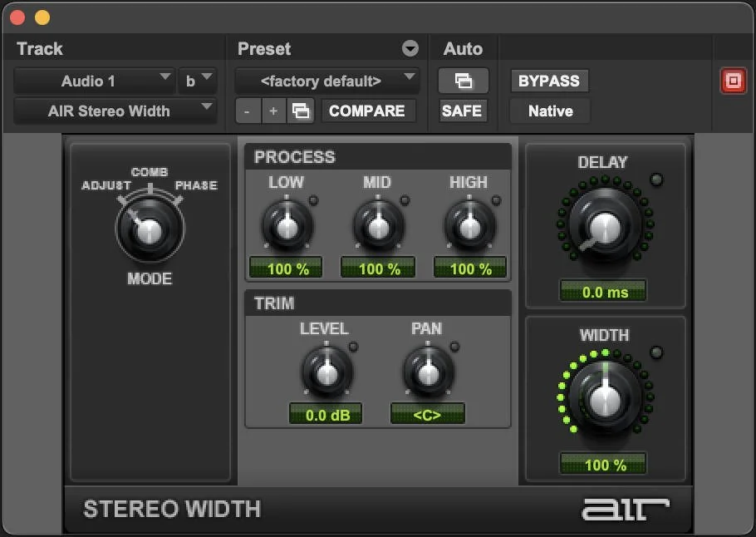Click the WIDTH automation LED

(656, 352)
